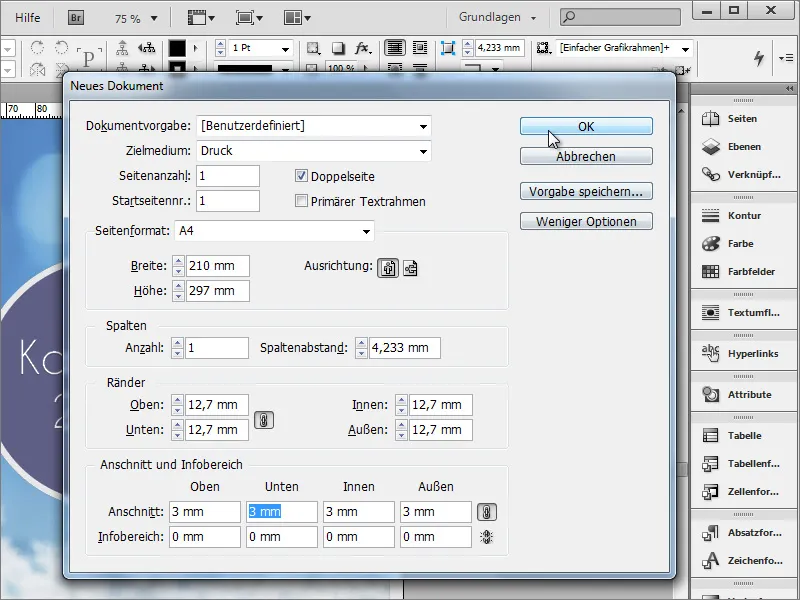Open the Verknüpfungen panel

743,174
